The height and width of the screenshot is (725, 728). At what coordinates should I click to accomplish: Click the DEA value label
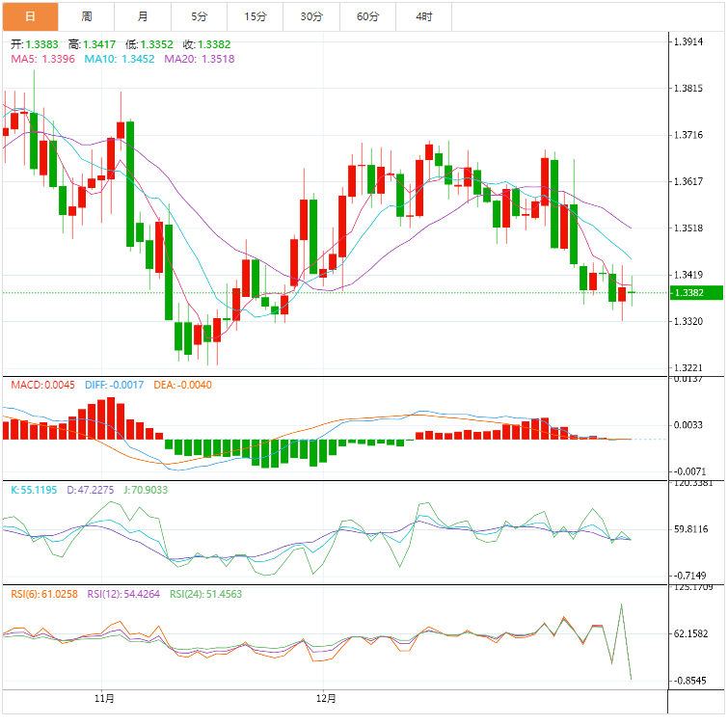182,385
